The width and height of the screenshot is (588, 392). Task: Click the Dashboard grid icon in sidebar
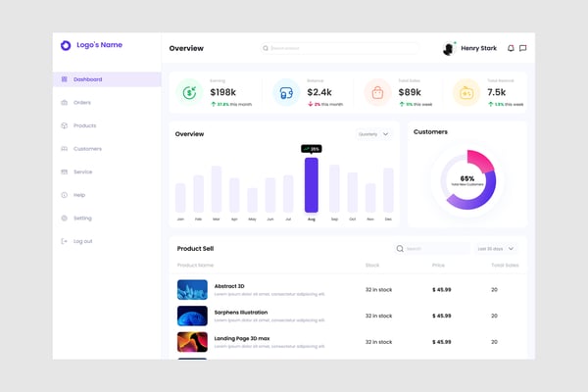tap(65, 79)
